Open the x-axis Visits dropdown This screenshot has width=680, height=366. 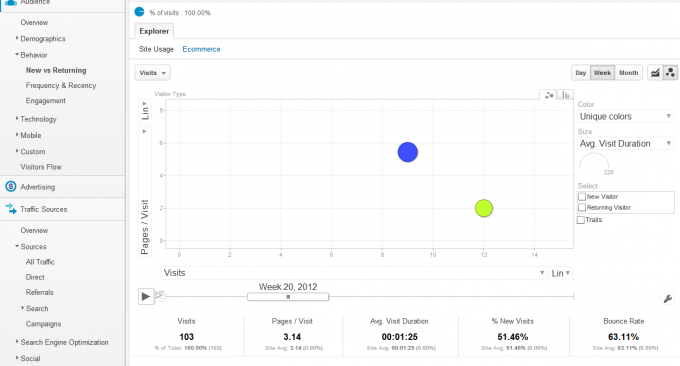pos(353,273)
